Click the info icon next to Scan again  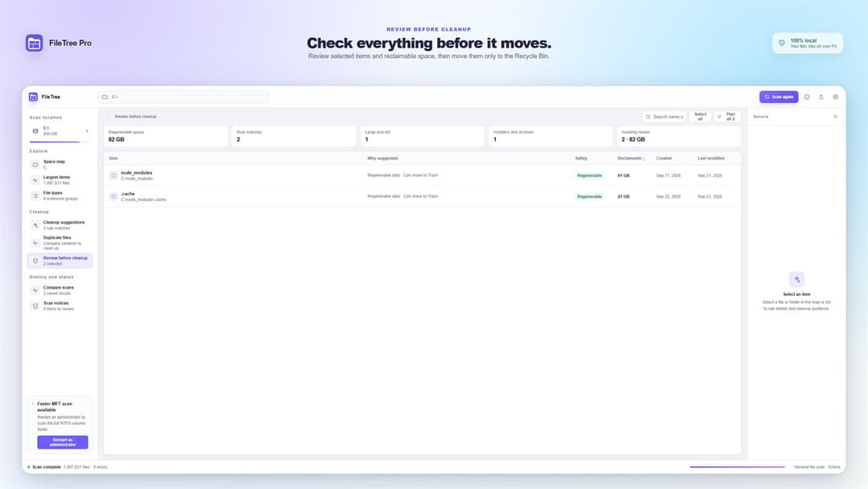coord(807,97)
